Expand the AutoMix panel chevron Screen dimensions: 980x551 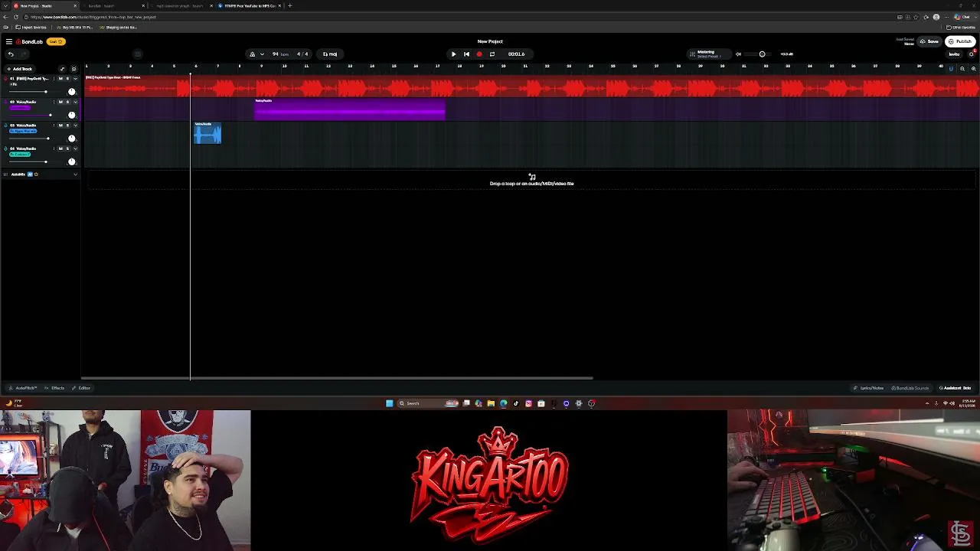[75, 174]
